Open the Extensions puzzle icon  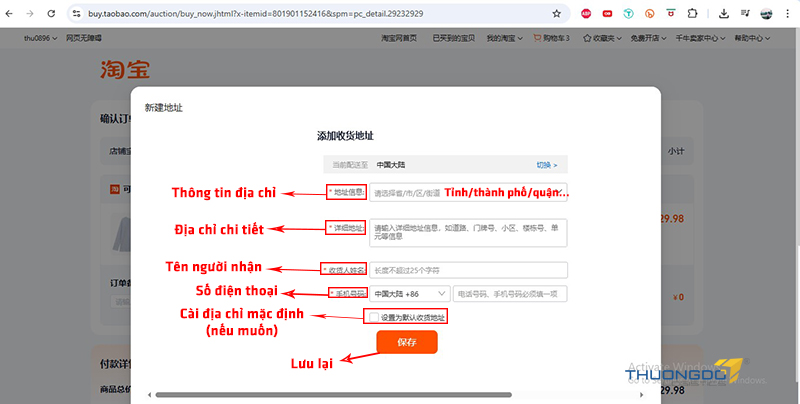tap(692, 14)
